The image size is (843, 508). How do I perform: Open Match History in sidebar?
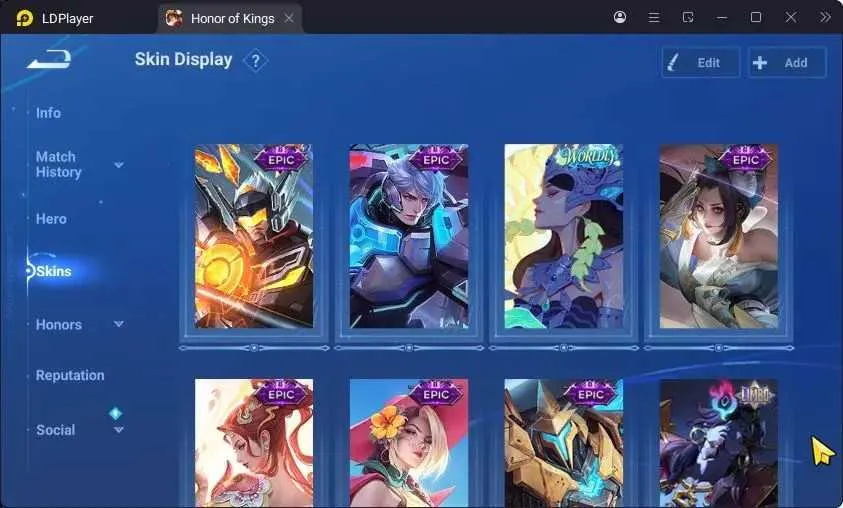(59, 164)
